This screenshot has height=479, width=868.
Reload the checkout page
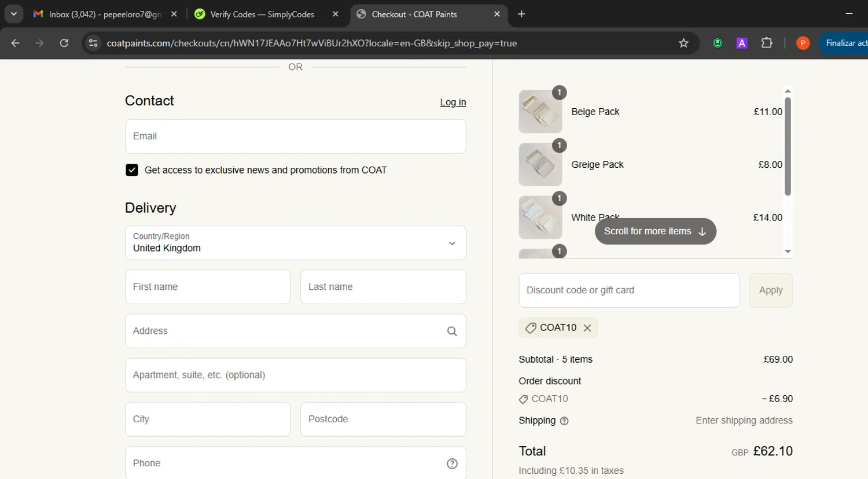point(64,43)
